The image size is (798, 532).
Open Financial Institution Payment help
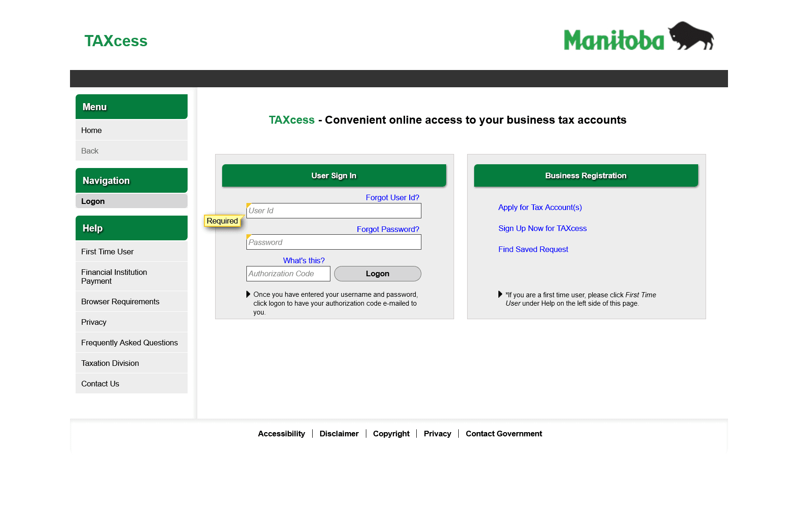pyautogui.click(x=132, y=276)
